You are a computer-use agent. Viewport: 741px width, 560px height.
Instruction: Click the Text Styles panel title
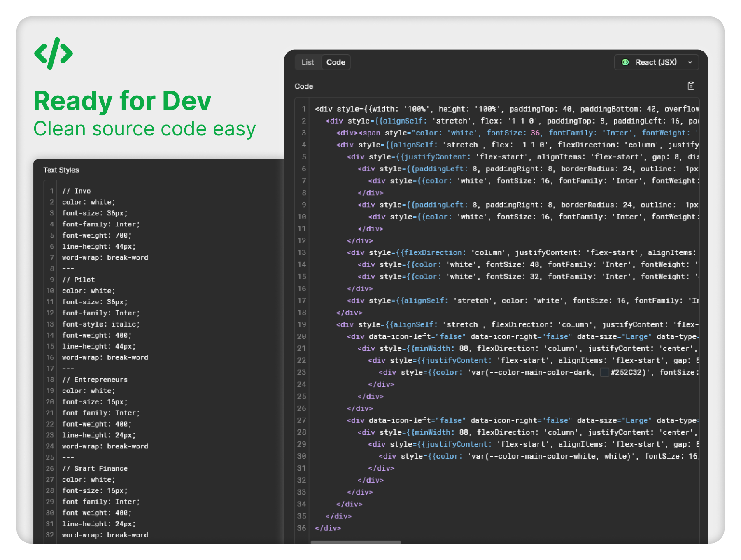pyautogui.click(x=61, y=170)
